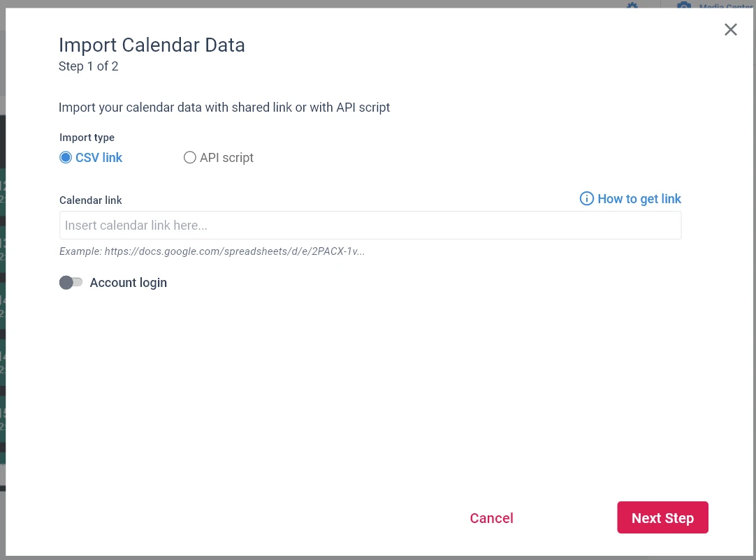Click inside the Insert calendar link field
756x560 pixels.
(x=370, y=225)
